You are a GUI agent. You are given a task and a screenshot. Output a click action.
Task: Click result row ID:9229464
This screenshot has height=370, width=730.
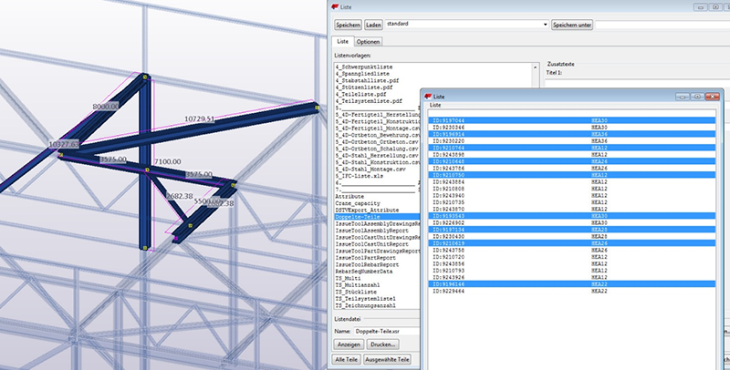tap(572, 291)
